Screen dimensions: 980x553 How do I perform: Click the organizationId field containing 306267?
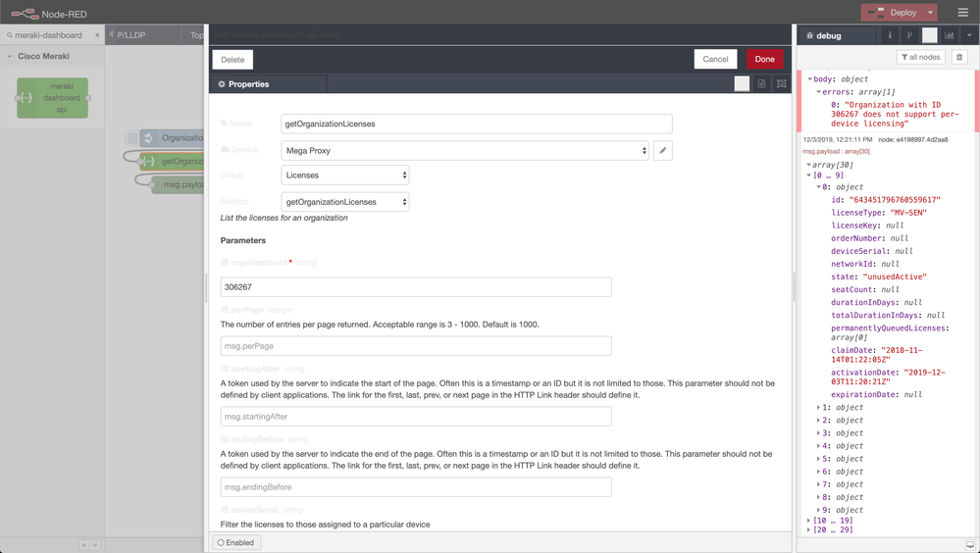416,287
